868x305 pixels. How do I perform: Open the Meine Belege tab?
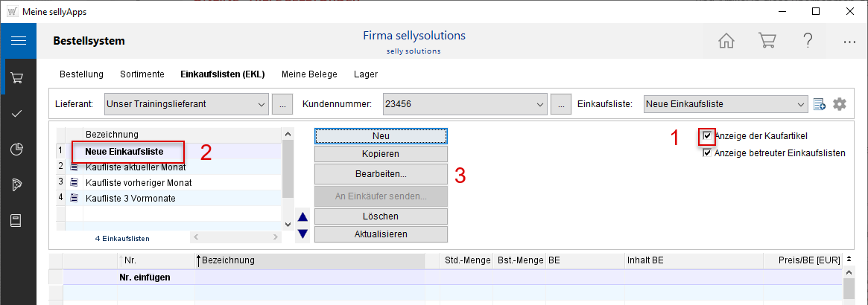(309, 74)
